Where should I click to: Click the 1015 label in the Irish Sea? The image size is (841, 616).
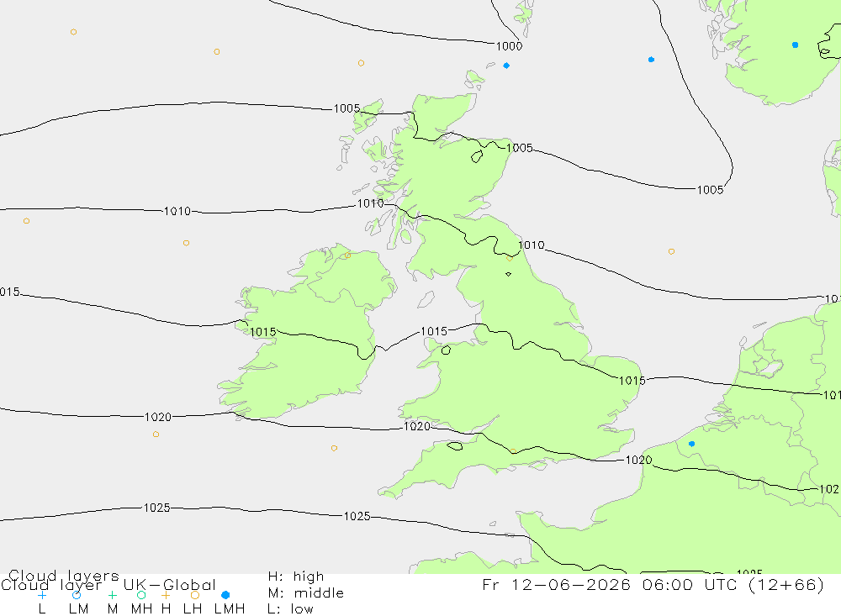434,331
